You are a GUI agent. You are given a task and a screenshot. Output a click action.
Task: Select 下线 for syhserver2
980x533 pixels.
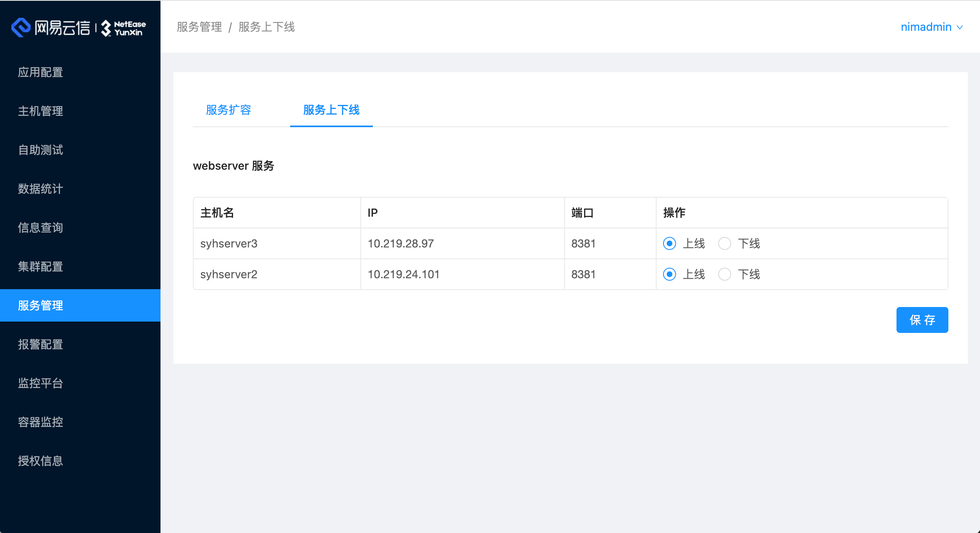pos(725,274)
